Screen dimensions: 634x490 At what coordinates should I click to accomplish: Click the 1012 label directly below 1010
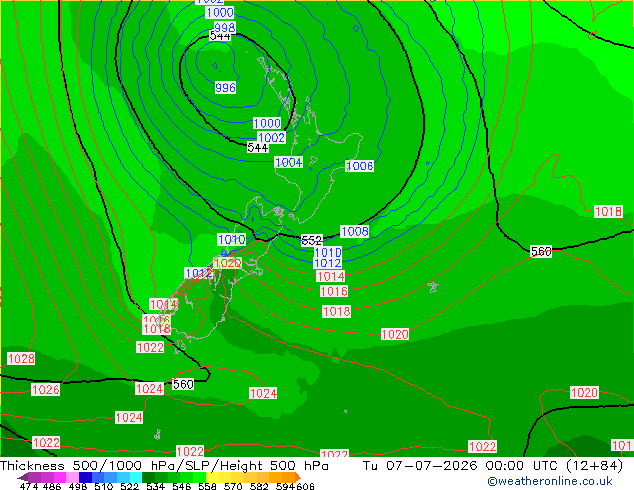click(328, 263)
